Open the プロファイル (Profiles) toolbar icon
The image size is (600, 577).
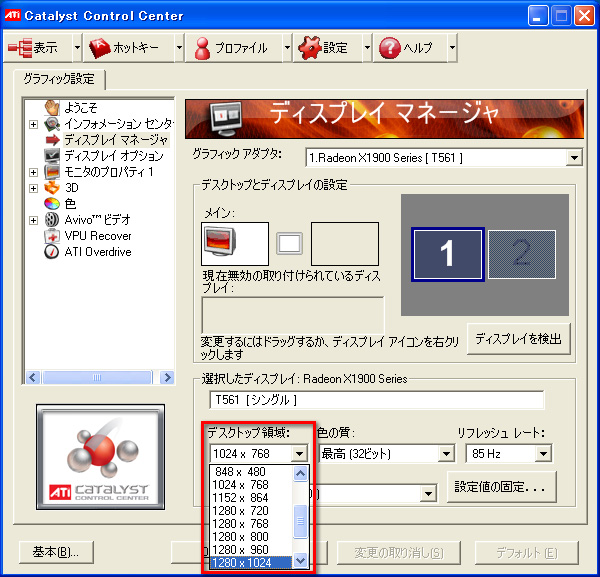click(202, 48)
